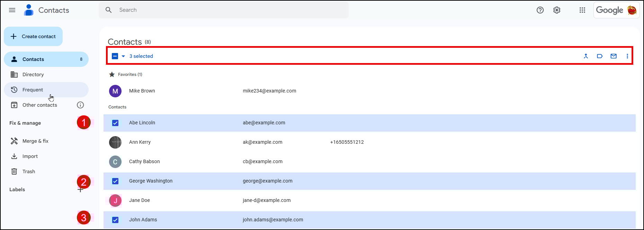Deselect the John Adams checkbox

115,220
